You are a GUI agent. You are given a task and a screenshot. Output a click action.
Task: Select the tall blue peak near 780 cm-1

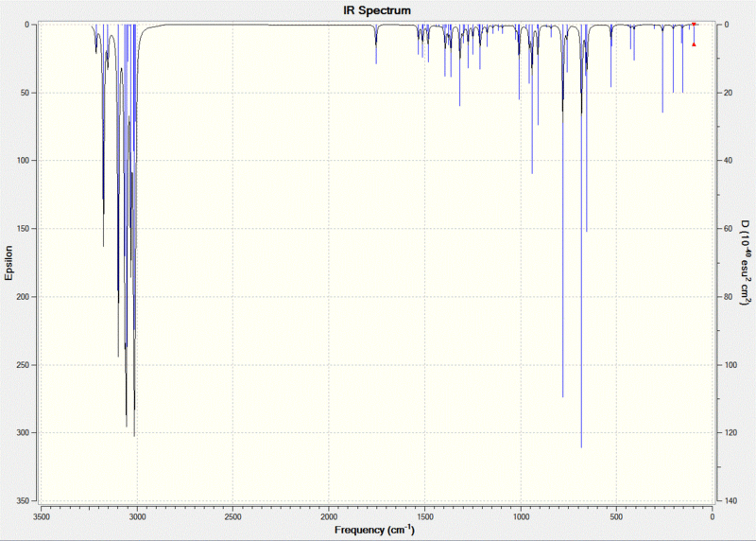pos(562,211)
